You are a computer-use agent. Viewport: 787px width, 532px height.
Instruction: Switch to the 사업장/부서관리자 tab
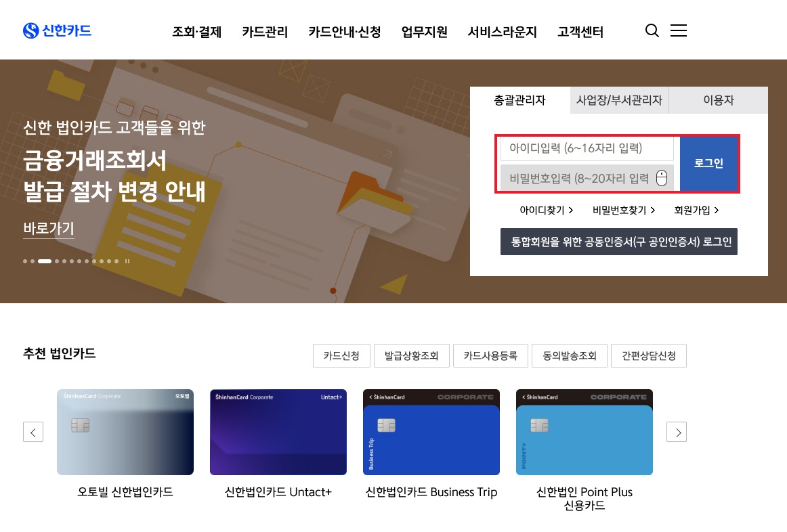pyautogui.click(x=619, y=100)
